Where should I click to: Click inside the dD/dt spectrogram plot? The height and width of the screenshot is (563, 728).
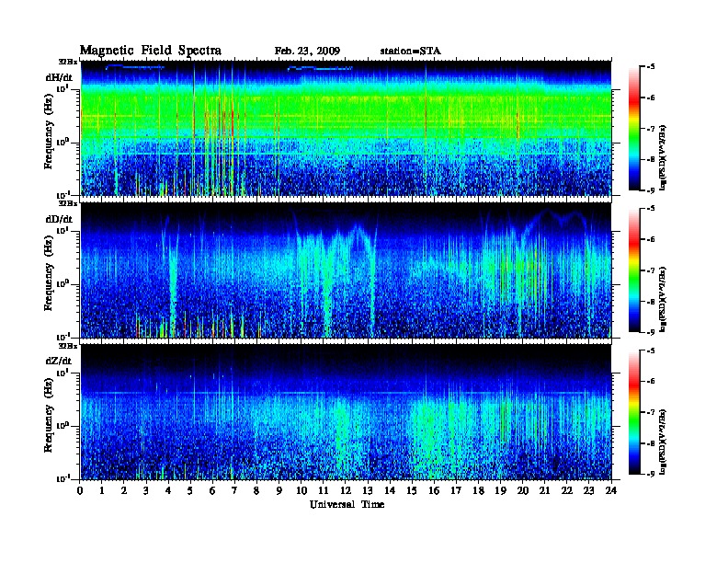tap(346, 270)
